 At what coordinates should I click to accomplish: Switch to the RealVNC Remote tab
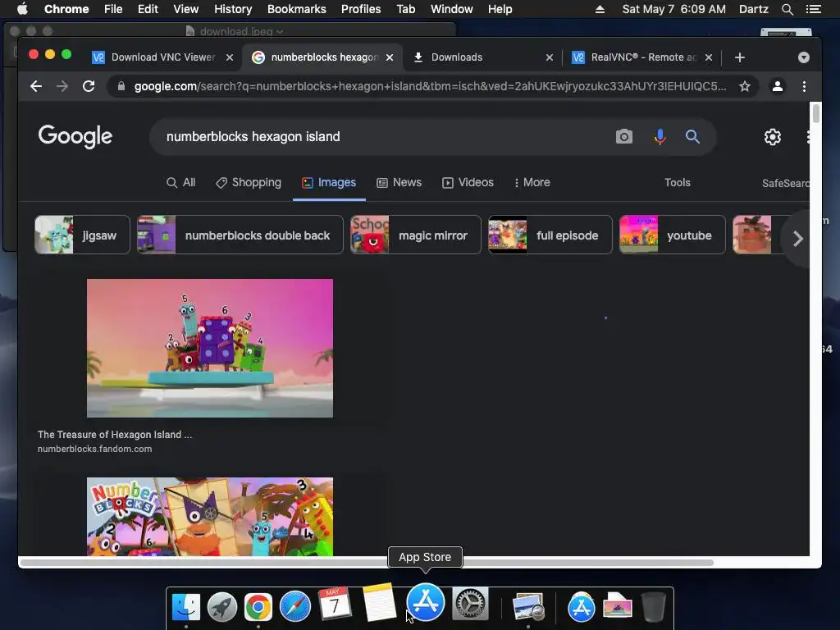click(x=643, y=57)
